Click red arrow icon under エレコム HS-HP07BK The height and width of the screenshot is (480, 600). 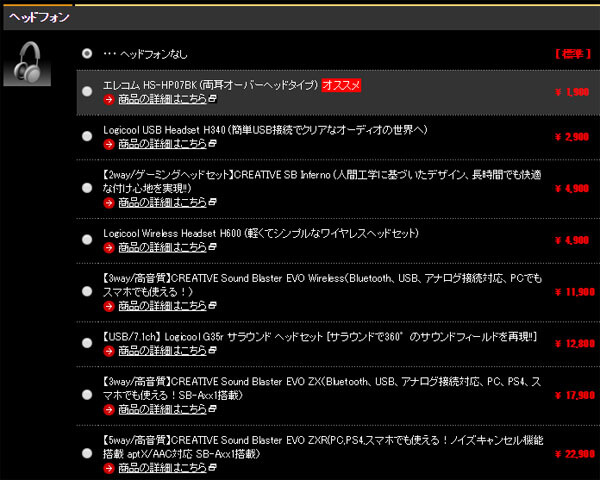click(x=109, y=100)
